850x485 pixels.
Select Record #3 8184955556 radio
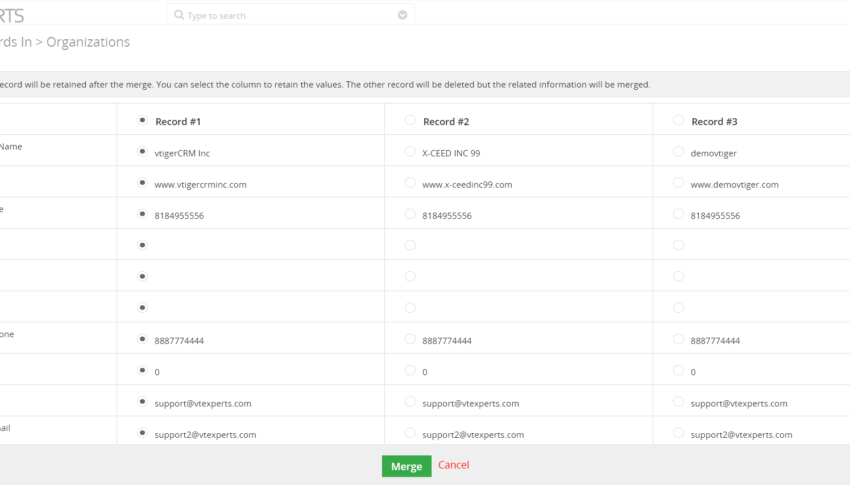[x=678, y=214]
